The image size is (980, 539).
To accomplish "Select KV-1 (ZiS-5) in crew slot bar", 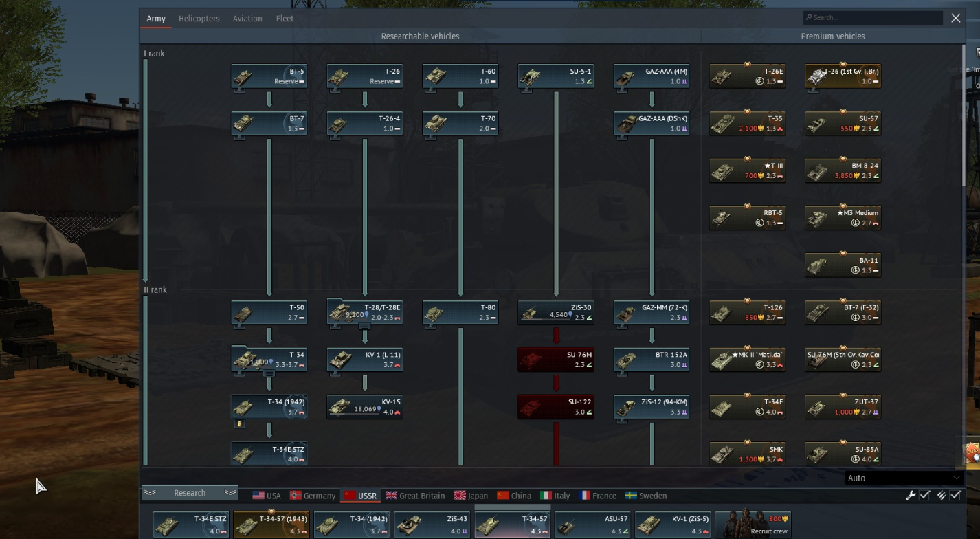I will tap(673, 524).
